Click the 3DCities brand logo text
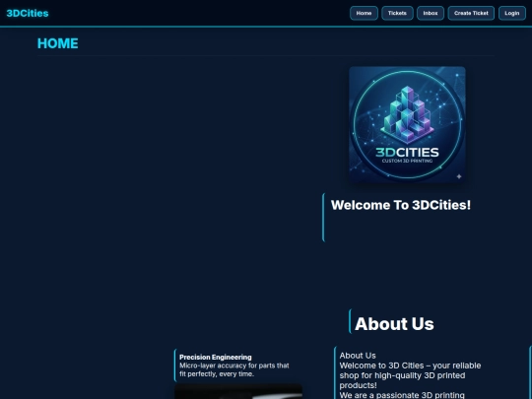 (28, 13)
